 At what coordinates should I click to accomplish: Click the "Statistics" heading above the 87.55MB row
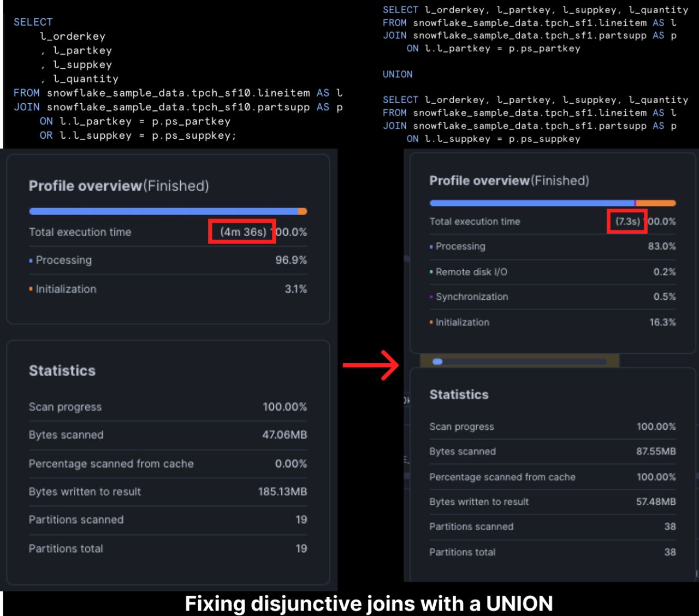pos(459,394)
